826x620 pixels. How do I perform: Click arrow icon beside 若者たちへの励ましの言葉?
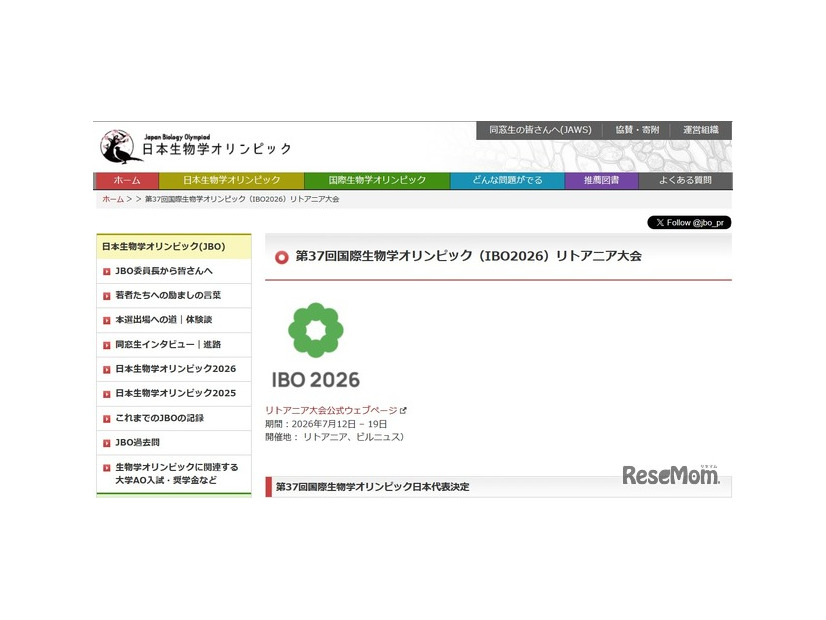(106, 296)
